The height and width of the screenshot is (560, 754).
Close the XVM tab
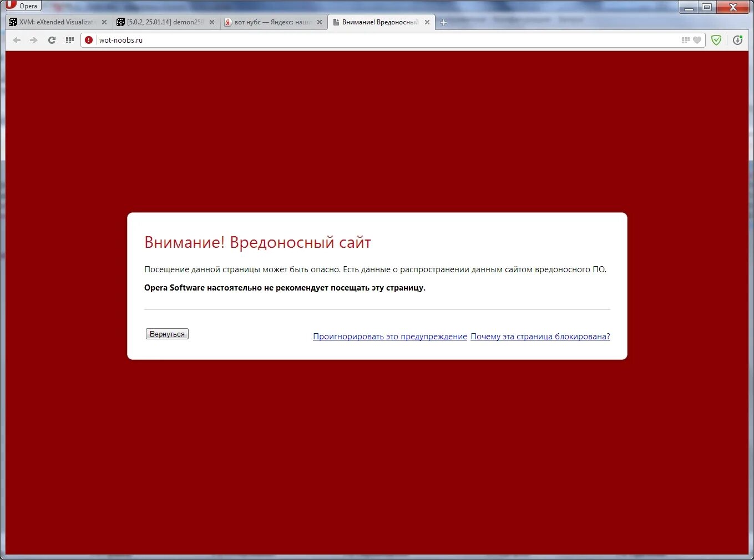[104, 22]
